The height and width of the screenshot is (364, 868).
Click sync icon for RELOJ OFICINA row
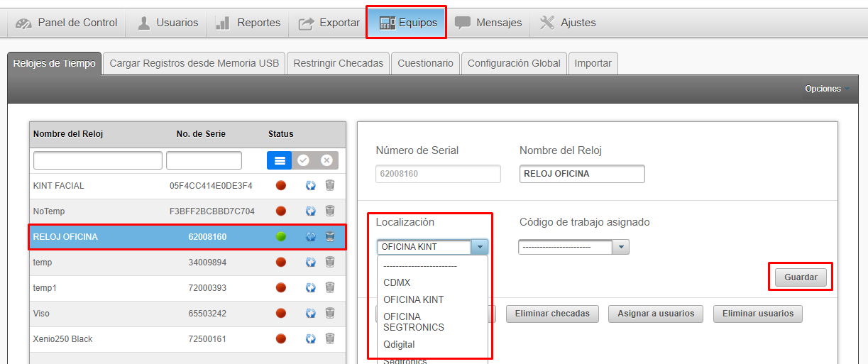[310, 237]
